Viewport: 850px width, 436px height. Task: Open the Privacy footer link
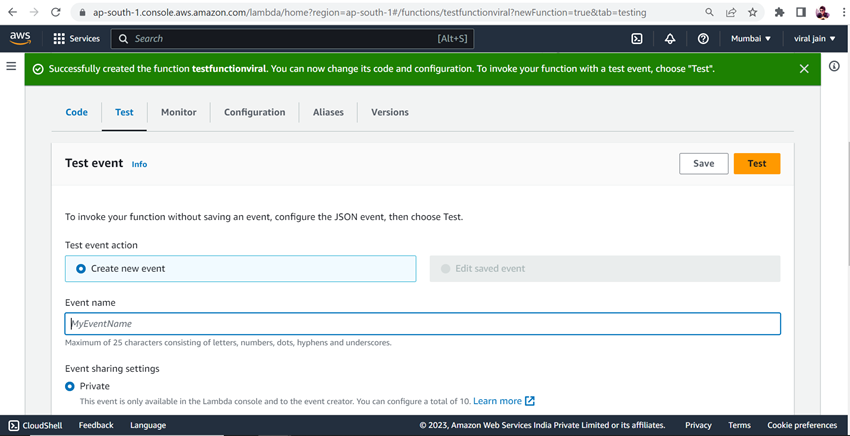[698, 425]
